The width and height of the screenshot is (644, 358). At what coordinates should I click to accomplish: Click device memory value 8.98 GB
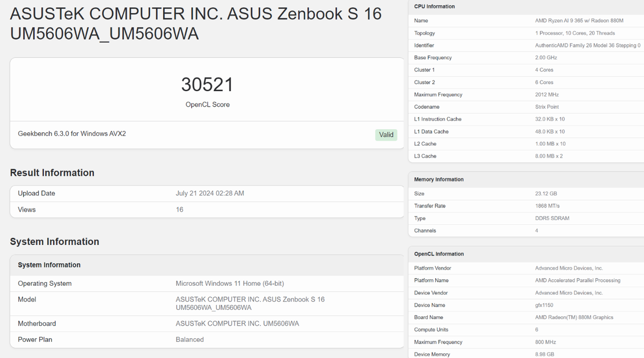click(x=545, y=354)
